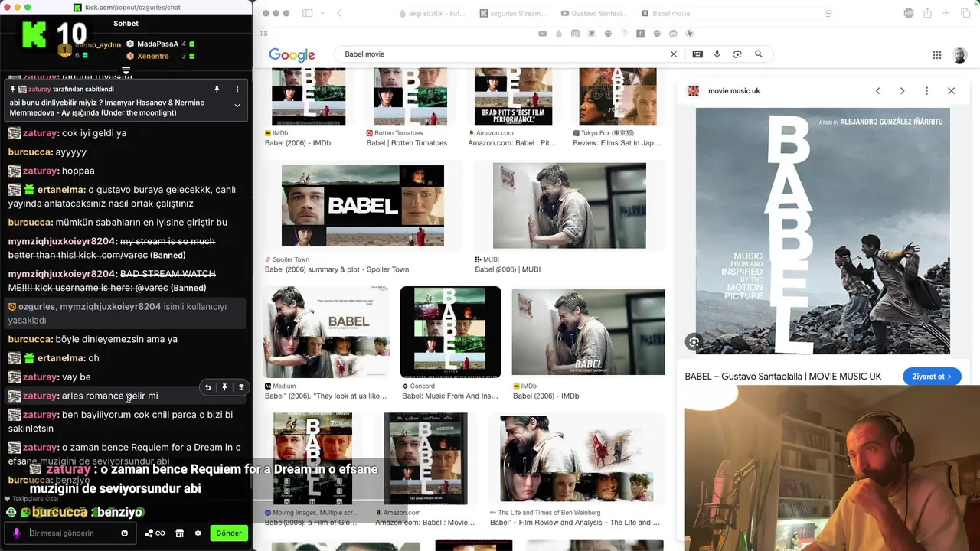Open the three-dot menu of the pinned message
This screenshot has width=980, height=551.
[237, 90]
